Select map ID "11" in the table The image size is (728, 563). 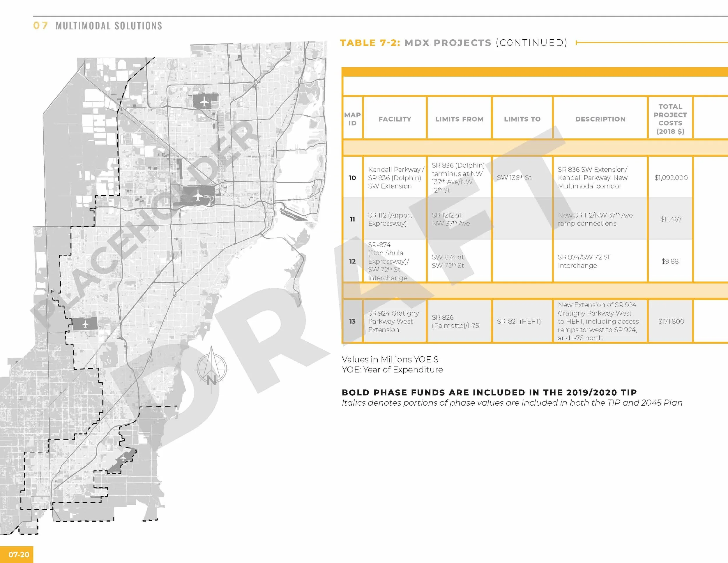(352, 219)
